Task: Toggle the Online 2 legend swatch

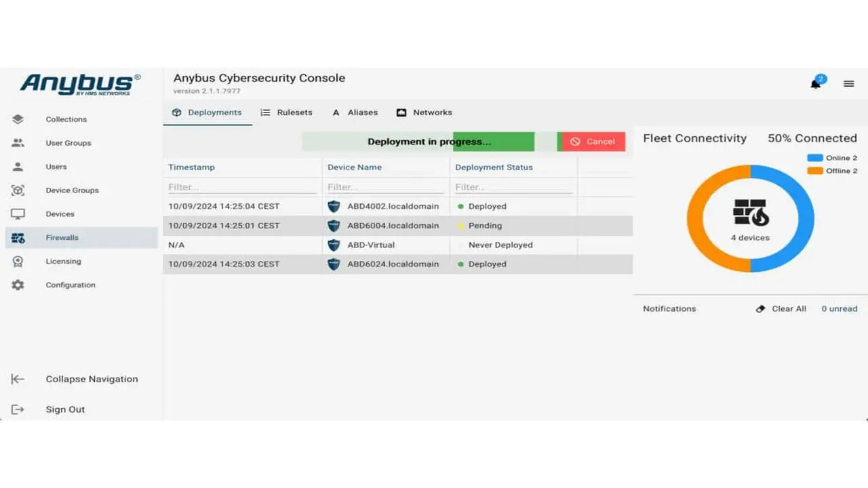Action: [x=815, y=158]
